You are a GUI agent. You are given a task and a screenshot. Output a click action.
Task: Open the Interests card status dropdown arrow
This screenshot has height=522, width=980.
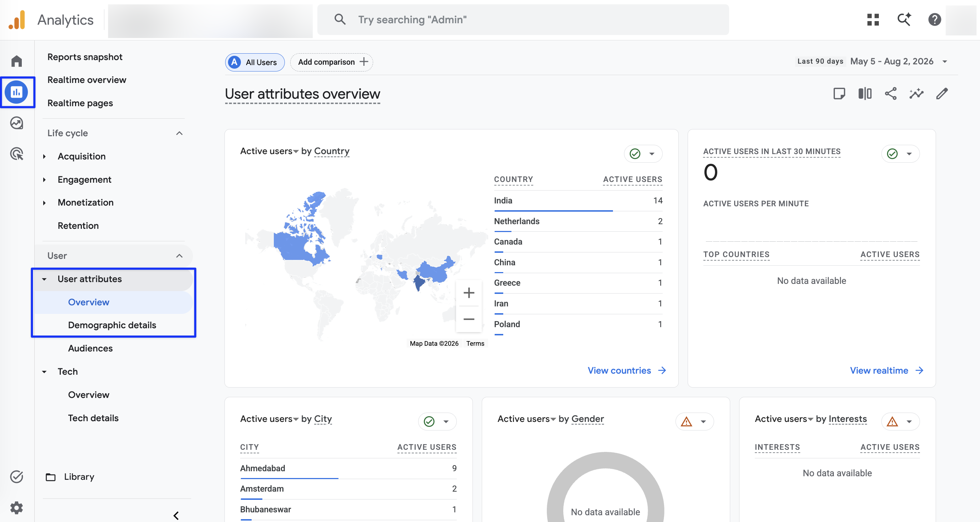pos(909,422)
